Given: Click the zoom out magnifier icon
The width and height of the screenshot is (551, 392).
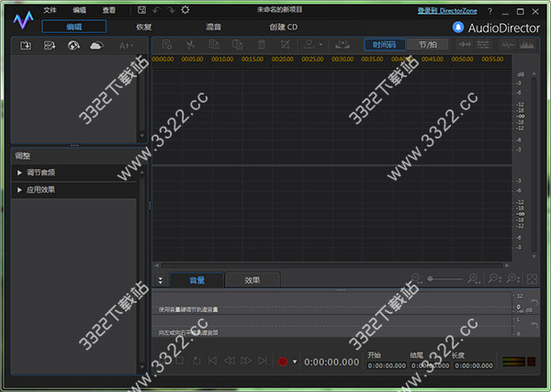Looking at the screenshot, I should [x=417, y=279].
